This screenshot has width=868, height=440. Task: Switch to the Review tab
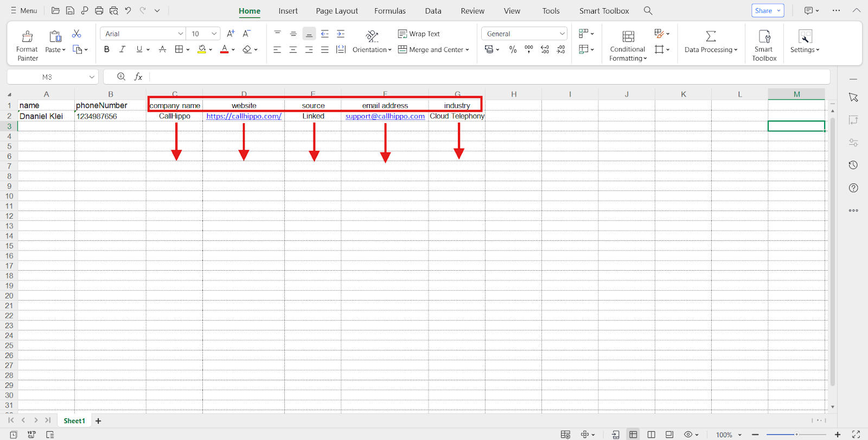473,11
